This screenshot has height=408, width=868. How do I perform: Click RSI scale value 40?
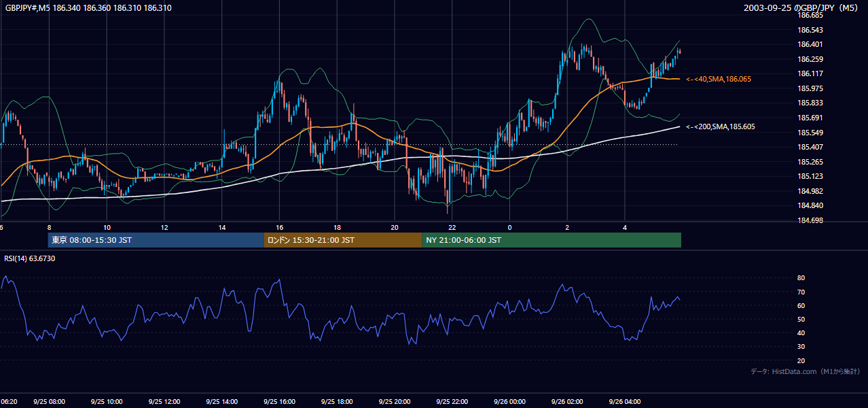click(x=801, y=333)
